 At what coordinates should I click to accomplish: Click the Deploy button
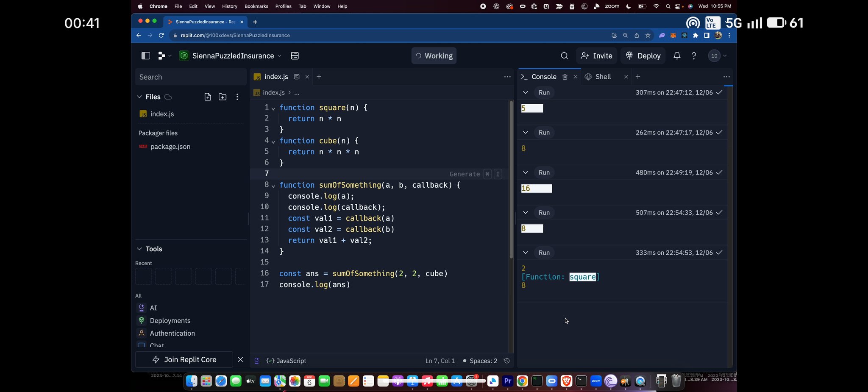point(643,56)
